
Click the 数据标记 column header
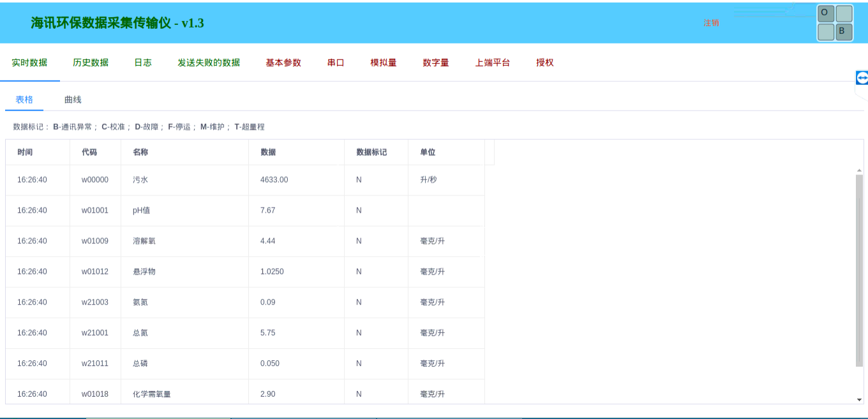(x=376, y=152)
